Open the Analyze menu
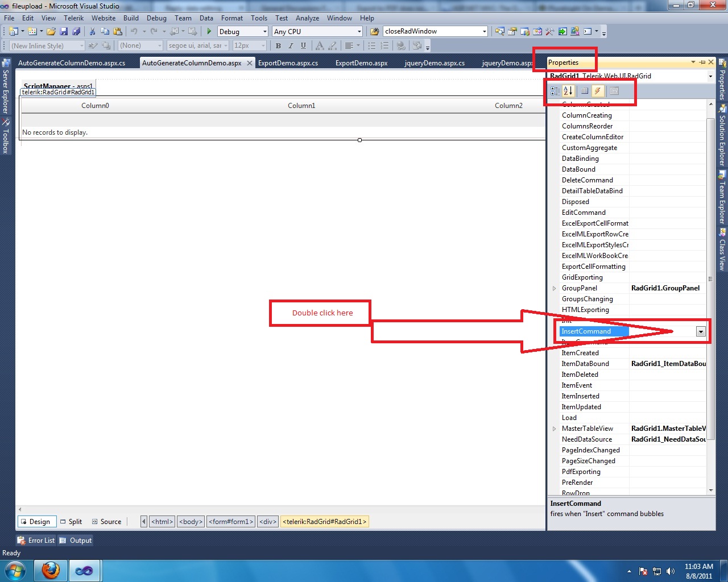The image size is (728, 582). pyautogui.click(x=307, y=18)
